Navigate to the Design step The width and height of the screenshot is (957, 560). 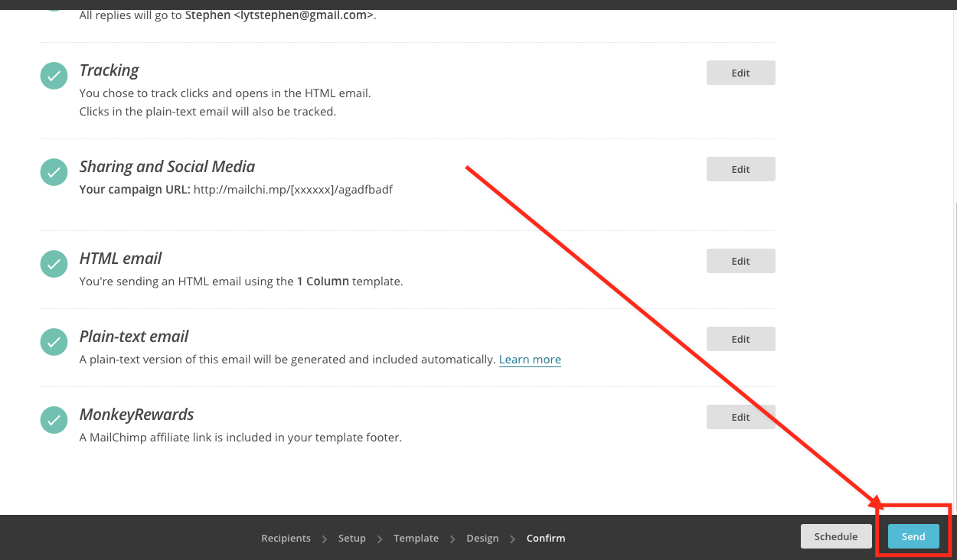coord(482,538)
